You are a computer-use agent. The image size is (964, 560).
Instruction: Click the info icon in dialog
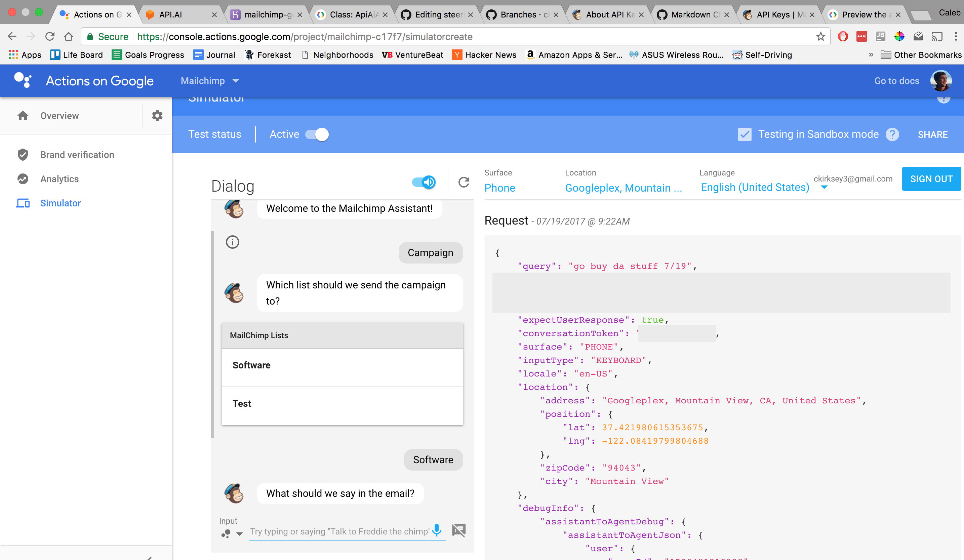click(x=233, y=242)
